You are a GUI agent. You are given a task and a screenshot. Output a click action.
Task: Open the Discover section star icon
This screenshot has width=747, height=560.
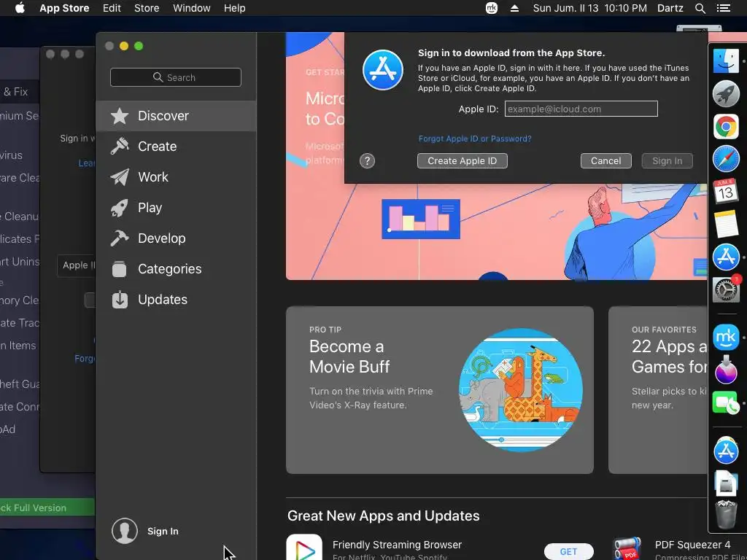point(120,116)
